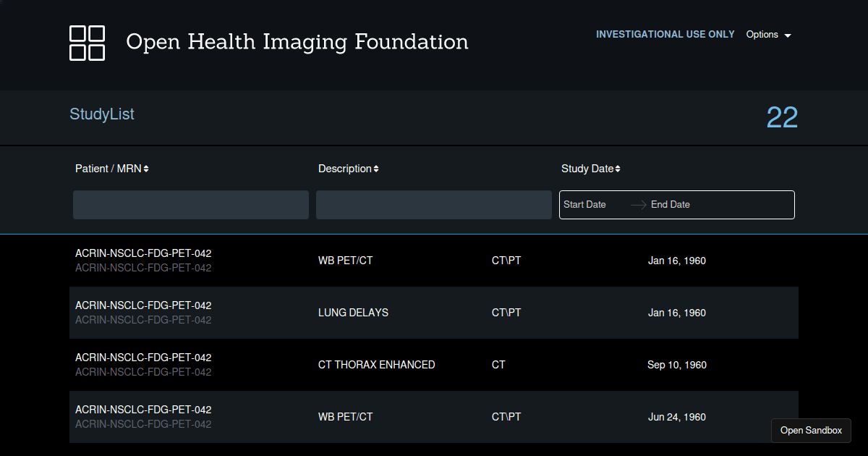The width and height of the screenshot is (868, 456).
Task: Click the caret next to Options
Action: (788, 34)
